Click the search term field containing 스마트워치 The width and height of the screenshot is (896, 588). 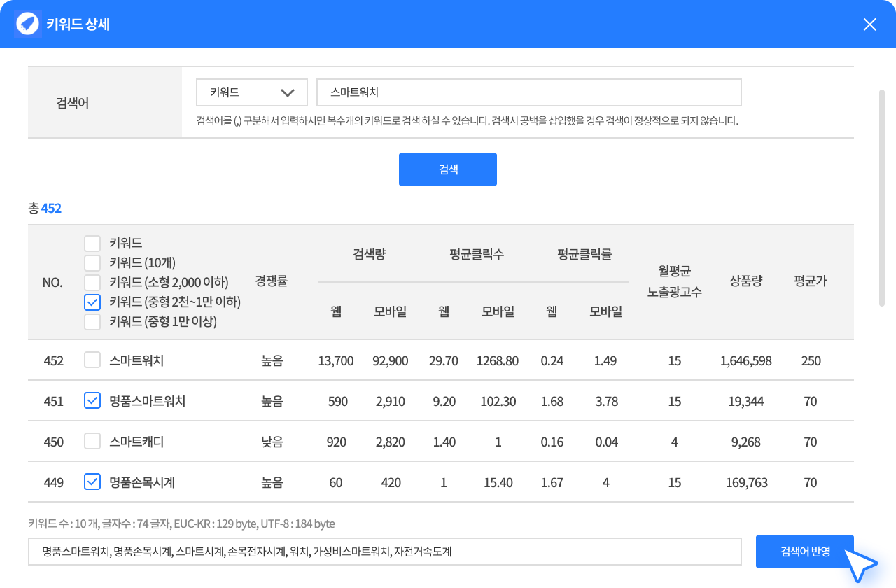[x=528, y=92]
